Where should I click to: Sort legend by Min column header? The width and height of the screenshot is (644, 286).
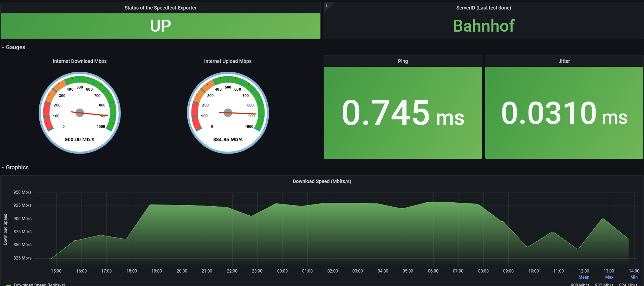pyautogui.click(x=634, y=277)
